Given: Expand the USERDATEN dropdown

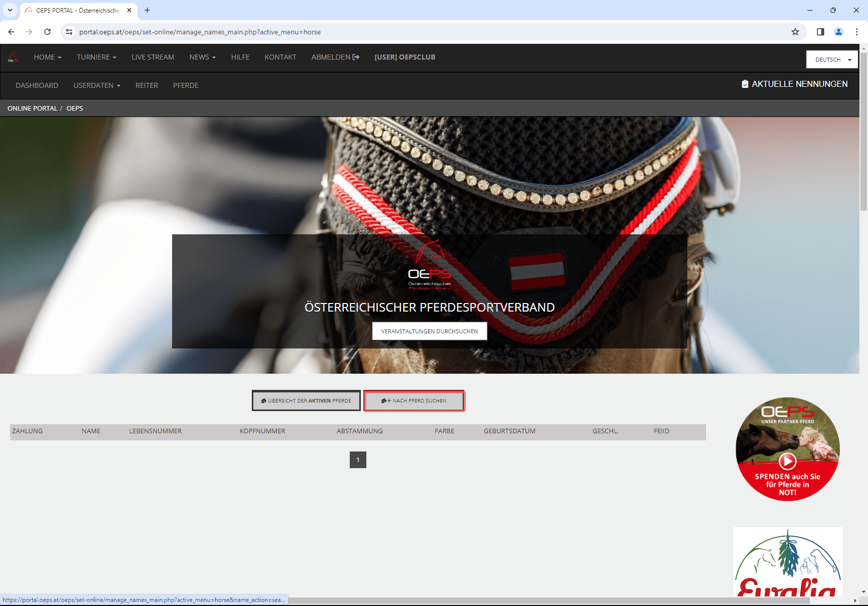Looking at the screenshot, I should point(97,85).
